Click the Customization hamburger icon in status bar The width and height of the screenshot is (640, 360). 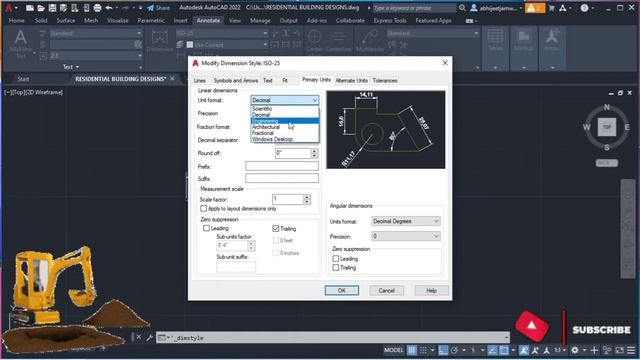point(631,350)
